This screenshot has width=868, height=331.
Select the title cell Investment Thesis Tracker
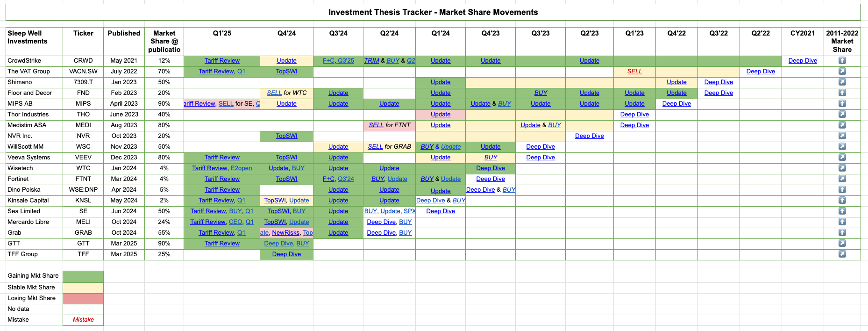click(x=433, y=12)
